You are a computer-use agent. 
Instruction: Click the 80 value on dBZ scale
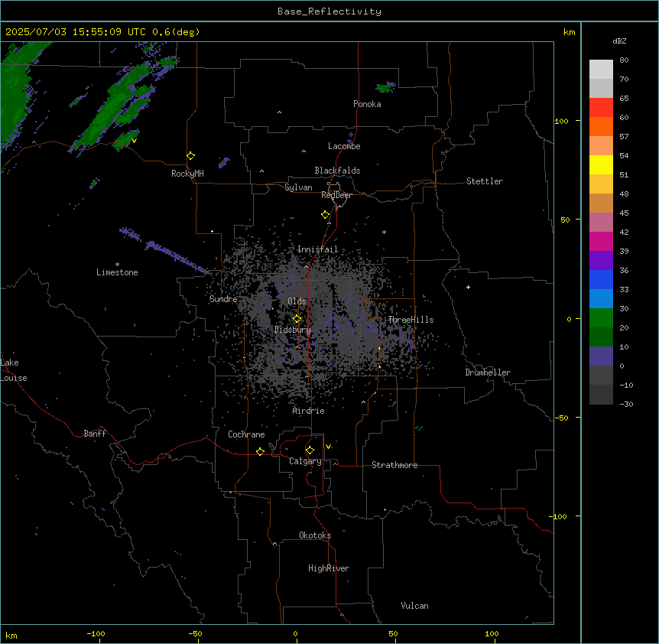tap(624, 60)
